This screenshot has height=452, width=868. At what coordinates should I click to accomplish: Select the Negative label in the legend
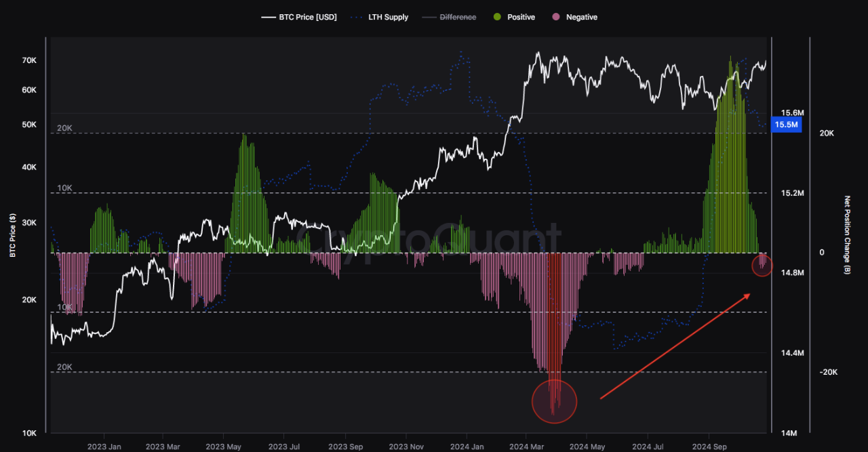click(580, 17)
